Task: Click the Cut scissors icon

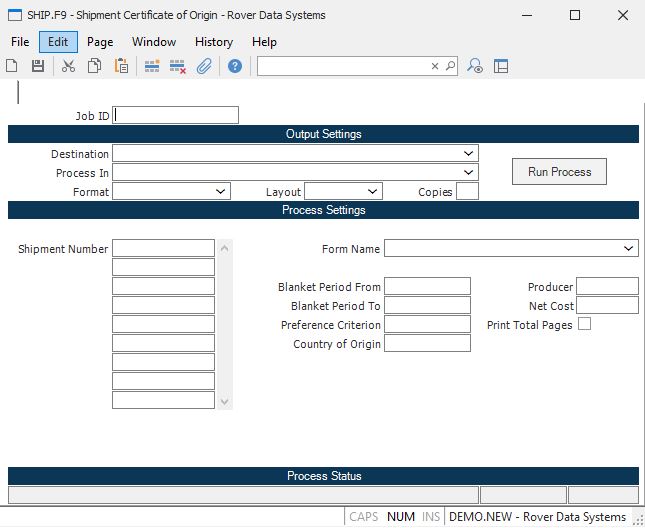Action: (x=68, y=66)
